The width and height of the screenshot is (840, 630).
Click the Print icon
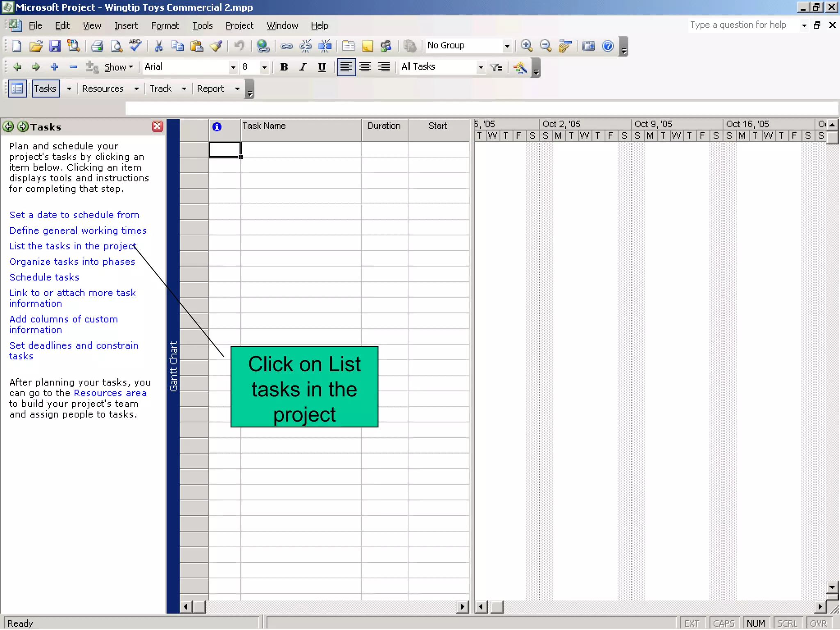97,46
